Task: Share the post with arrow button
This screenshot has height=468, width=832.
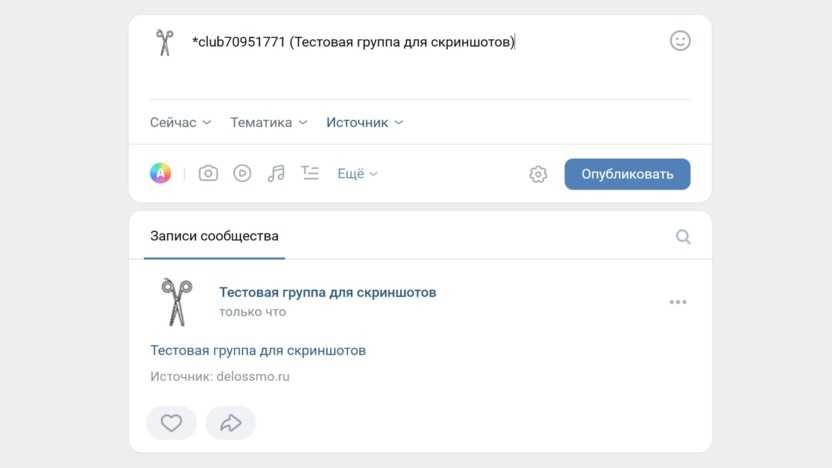Action: [231, 423]
